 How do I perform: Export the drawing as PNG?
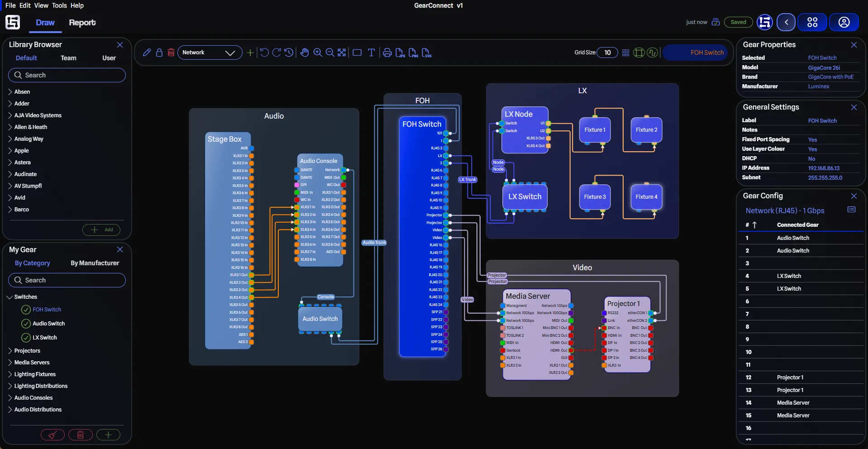413,53
